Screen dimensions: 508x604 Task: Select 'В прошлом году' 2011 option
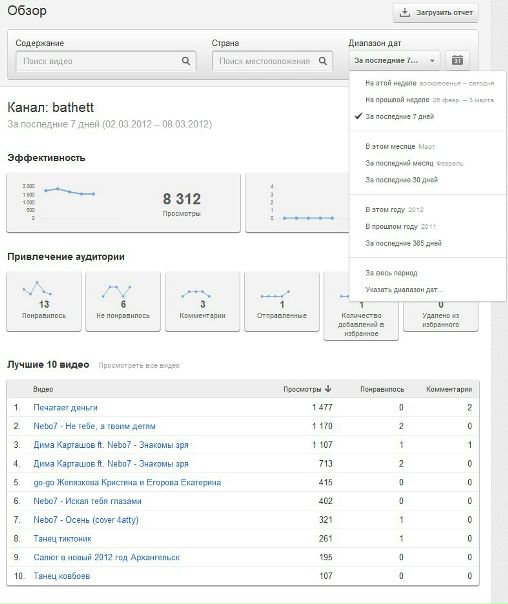(401, 226)
